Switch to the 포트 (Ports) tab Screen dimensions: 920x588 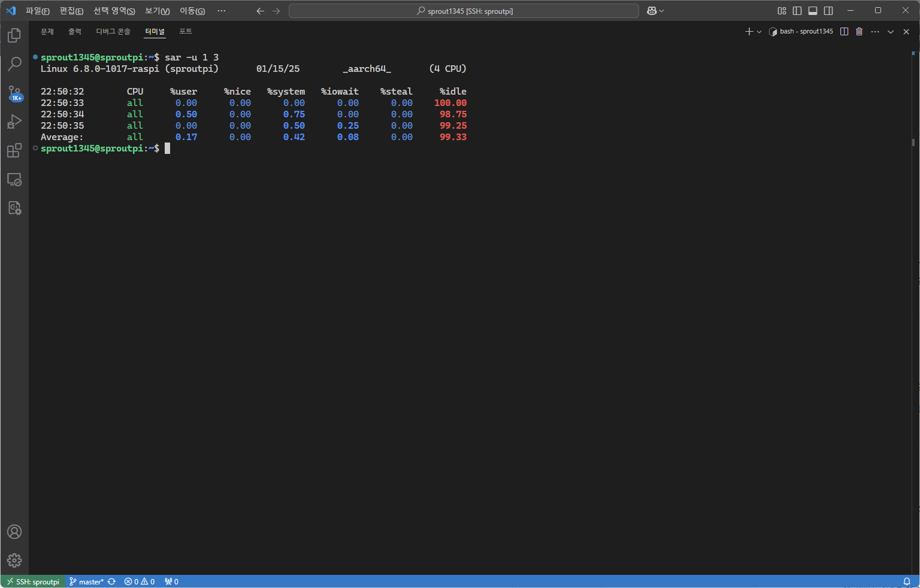tap(186, 32)
